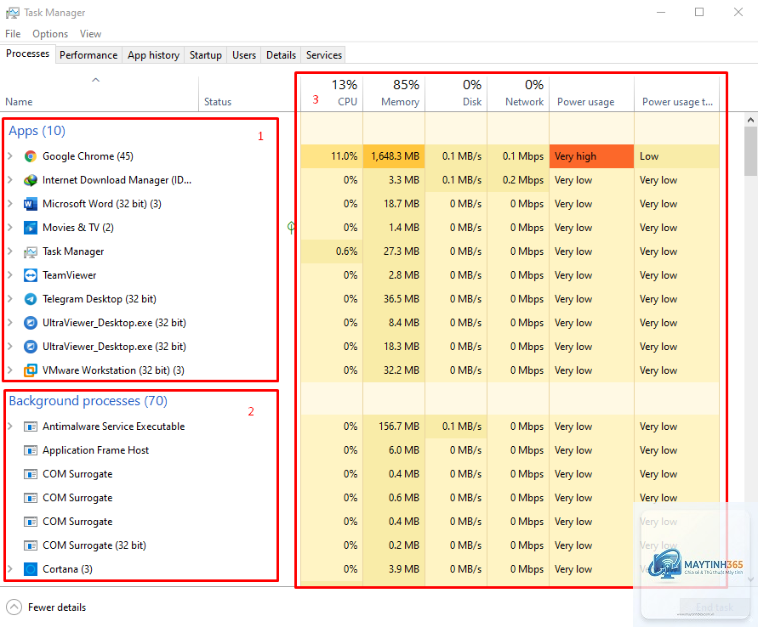Switch to the Performance tab
The image size is (758, 627).
click(x=88, y=55)
